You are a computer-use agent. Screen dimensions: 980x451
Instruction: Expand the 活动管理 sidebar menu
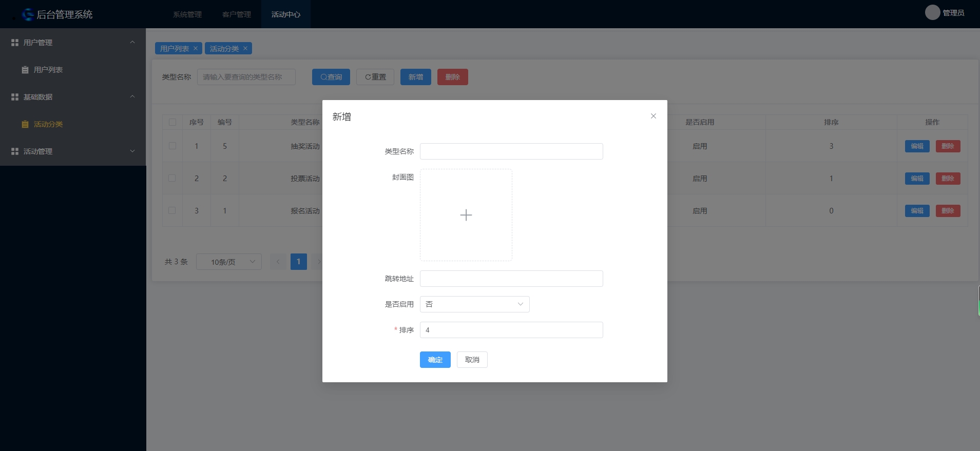pos(73,151)
